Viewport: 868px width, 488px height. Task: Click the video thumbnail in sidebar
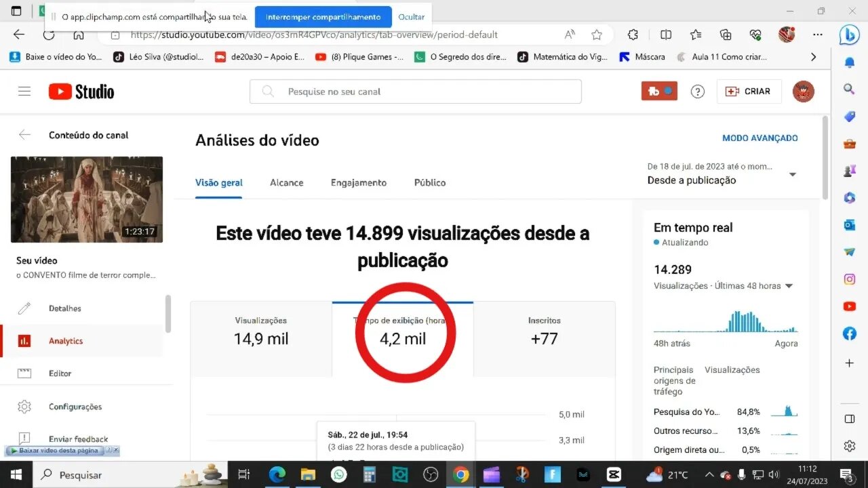87,199
